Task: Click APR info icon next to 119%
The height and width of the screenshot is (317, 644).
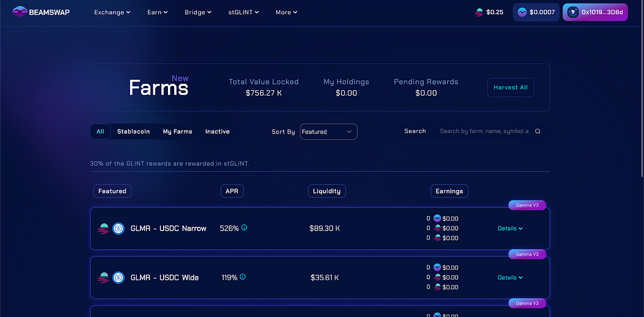Action: click(x=243, y=277)
